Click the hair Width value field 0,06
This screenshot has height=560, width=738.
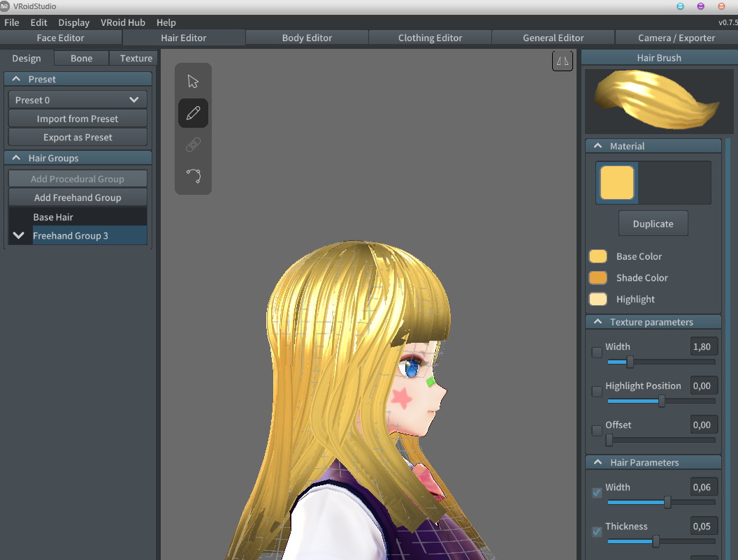tap(704, 487)
